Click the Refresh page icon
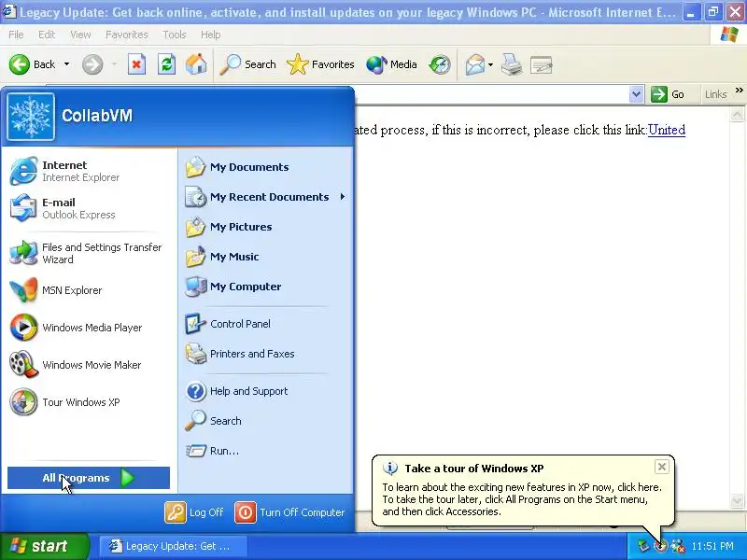The image size is (747, 560). [x=166, y=64]
